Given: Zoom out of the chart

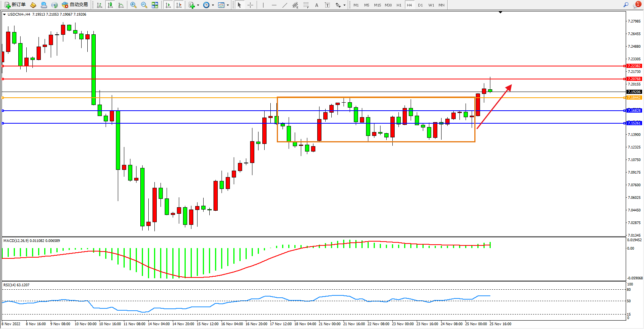Looking at the screenshot, I should pos(144,5).
